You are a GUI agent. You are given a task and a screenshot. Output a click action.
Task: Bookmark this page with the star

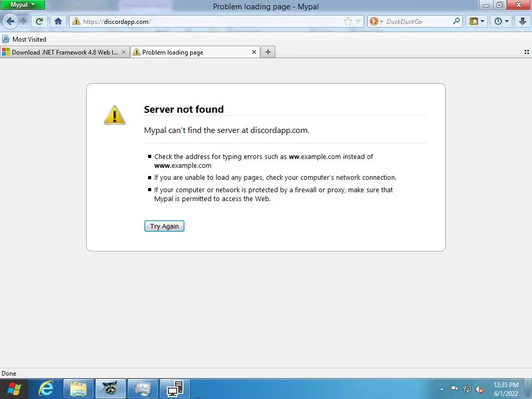348,22
